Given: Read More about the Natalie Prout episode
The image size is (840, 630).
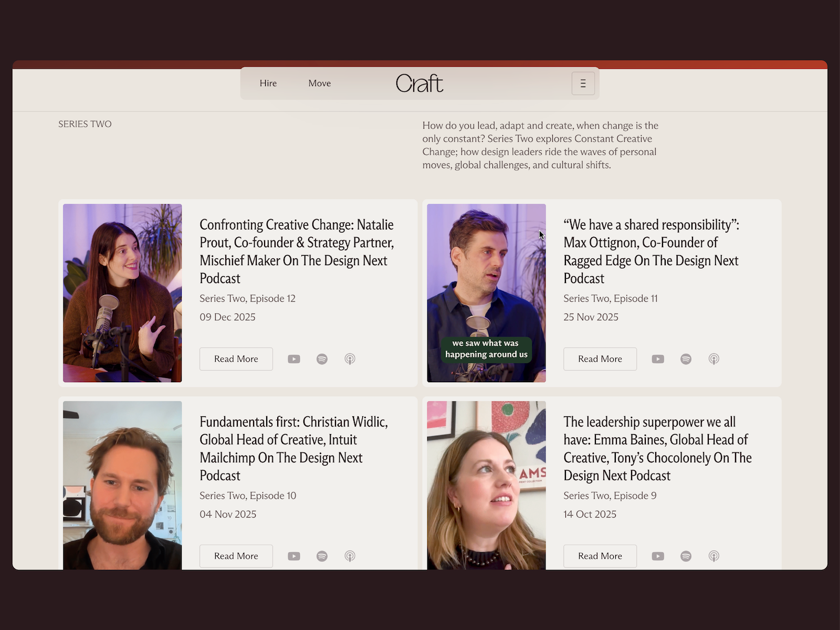Looking at the screenshot, I should coord(236,359).
